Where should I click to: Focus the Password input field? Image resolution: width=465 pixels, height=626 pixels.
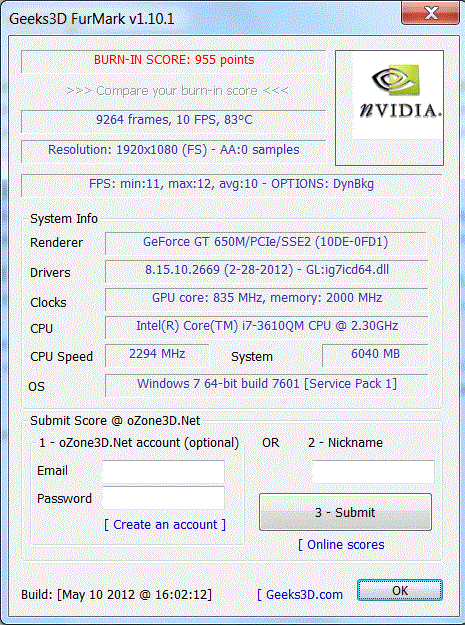pyautogui.click(x=163, y=498)
